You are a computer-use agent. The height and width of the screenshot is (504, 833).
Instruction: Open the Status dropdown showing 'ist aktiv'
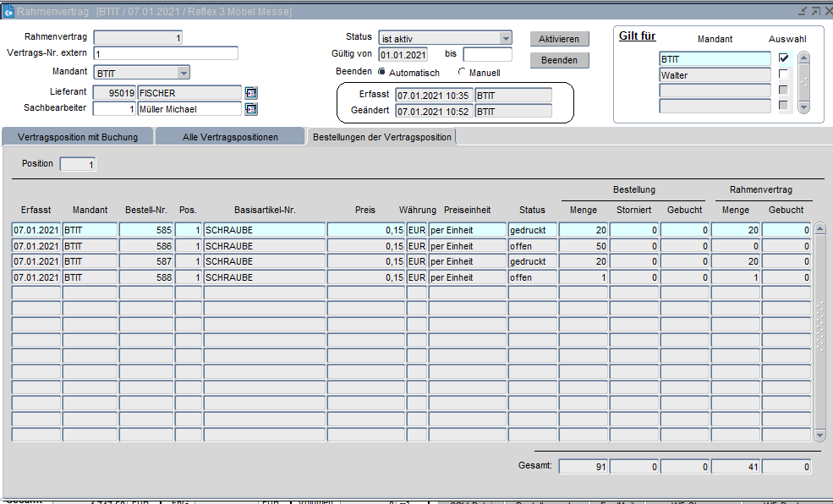tap(506, 39)
